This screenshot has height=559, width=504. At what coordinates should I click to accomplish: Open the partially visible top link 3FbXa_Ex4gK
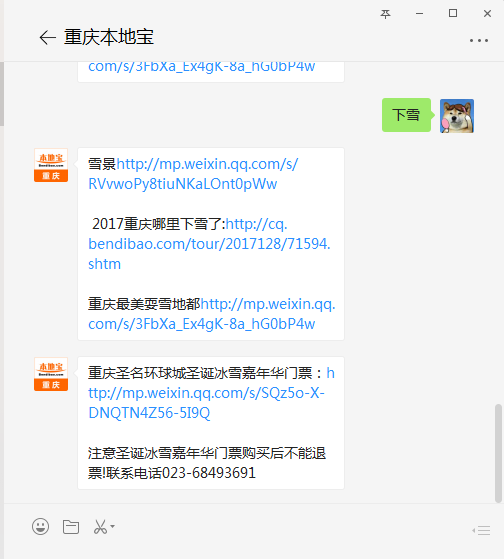(202, 67)
